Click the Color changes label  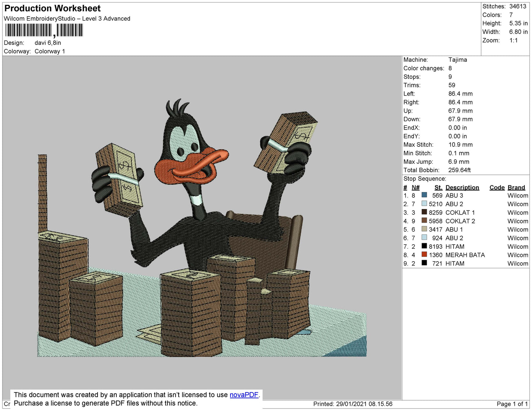[x=424, y=68]
